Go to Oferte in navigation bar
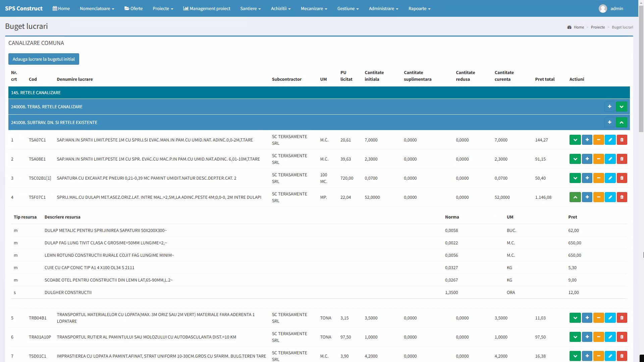Viewport: 644px width, 362px height. click(x=133, y=9)
